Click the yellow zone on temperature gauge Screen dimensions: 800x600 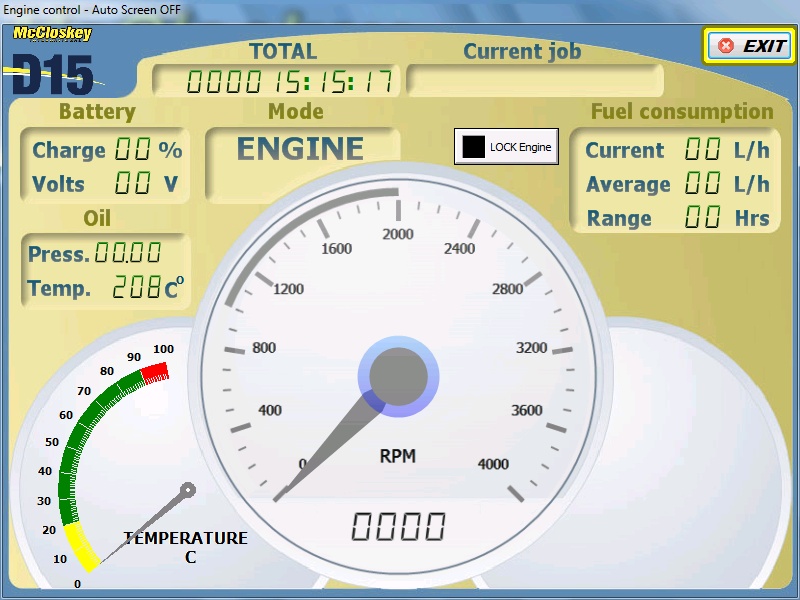pos(82,547)
